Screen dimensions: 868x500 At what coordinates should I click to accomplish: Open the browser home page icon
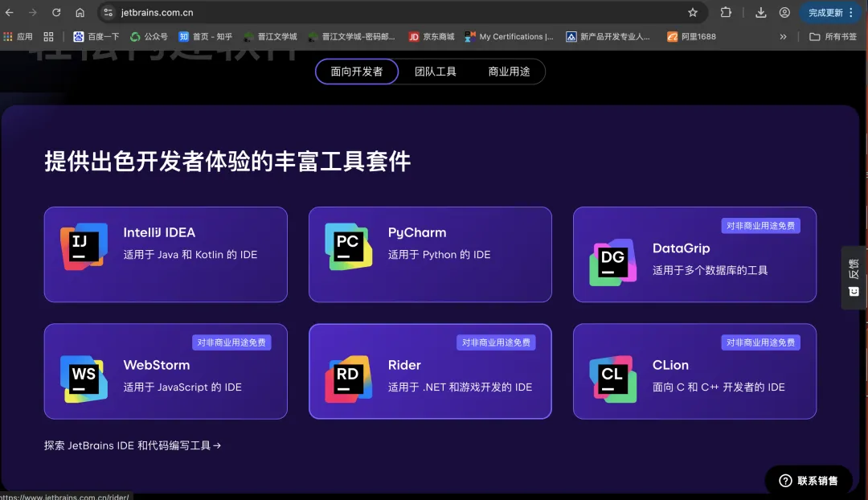coord(80,12)
